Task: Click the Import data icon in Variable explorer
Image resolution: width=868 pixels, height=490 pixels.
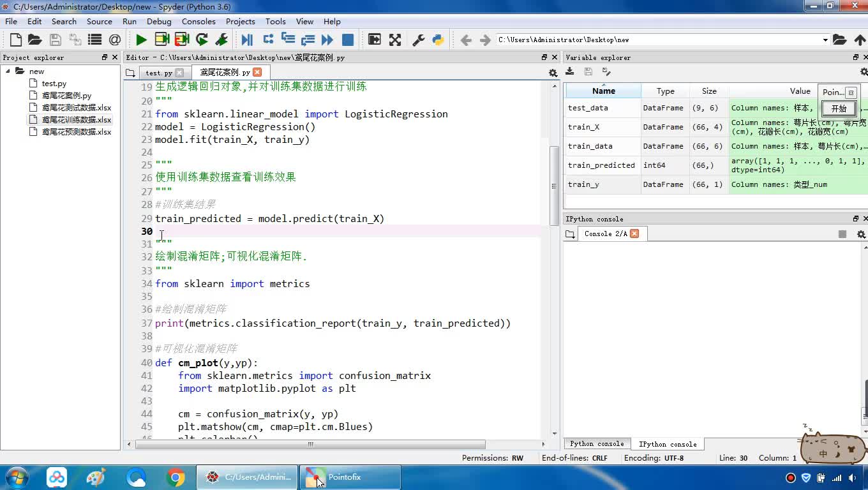Action: 570,72
